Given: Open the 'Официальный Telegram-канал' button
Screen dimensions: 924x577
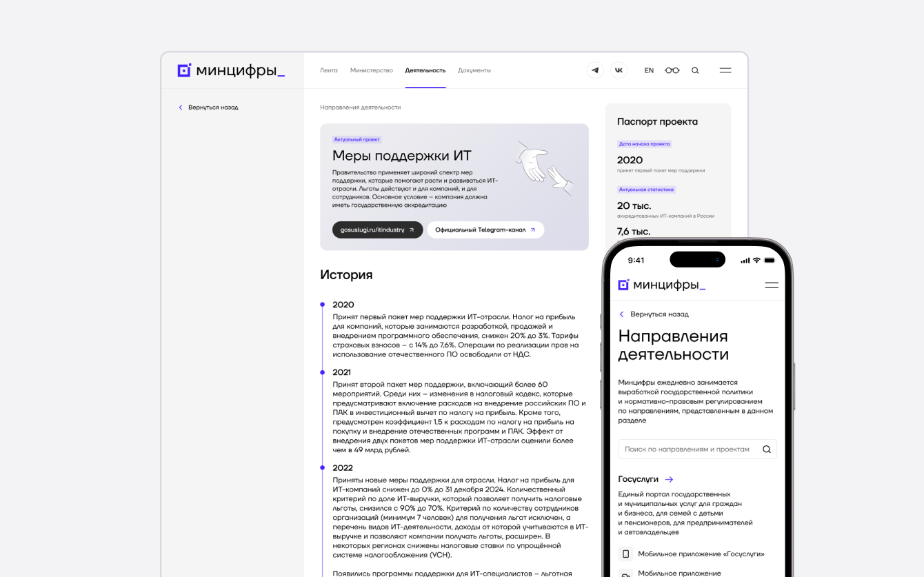Looking at the screenshot, I should [x=485, y=230].
